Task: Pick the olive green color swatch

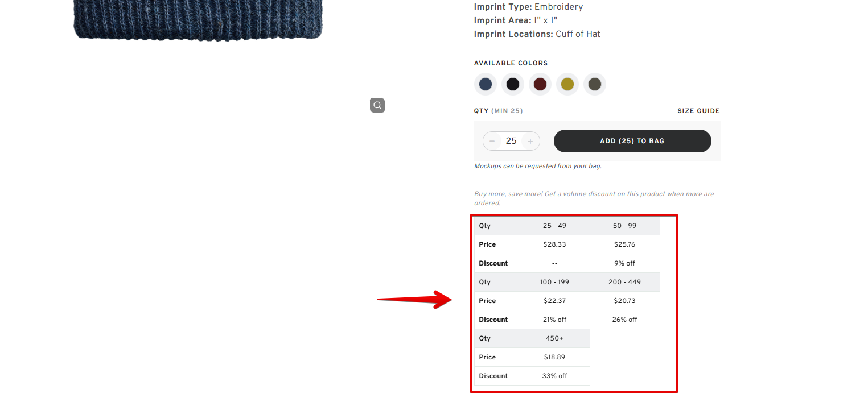Action: pyautogui.click(x=595, y=84)
